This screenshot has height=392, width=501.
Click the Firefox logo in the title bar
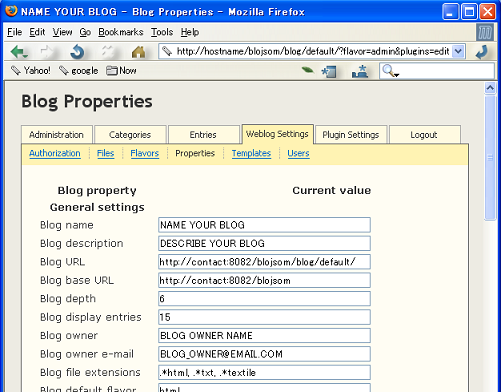11,11
